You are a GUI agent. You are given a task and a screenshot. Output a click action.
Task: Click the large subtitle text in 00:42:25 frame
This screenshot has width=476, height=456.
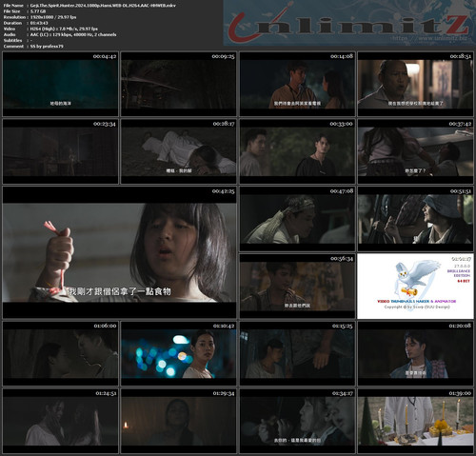point(120,291)
